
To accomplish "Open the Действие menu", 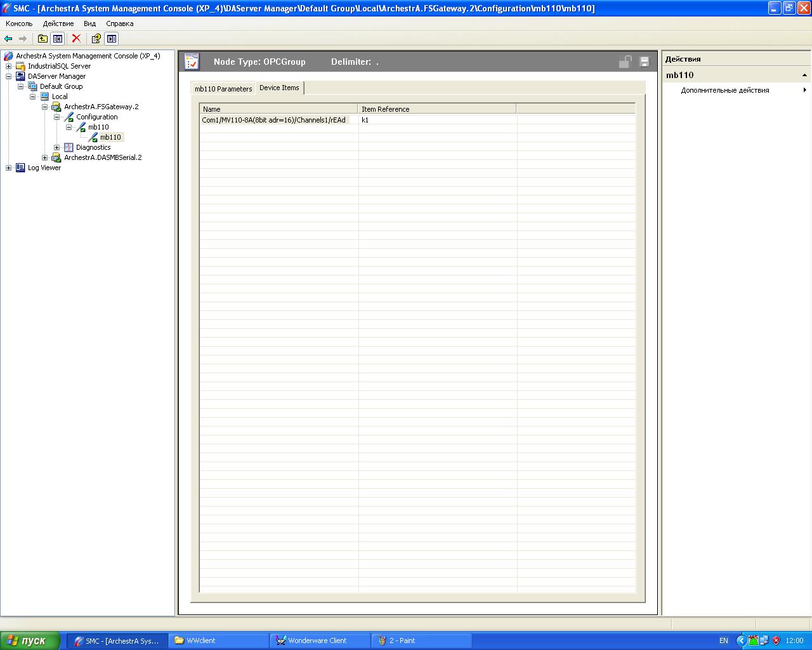I will [x=58, y=23].
